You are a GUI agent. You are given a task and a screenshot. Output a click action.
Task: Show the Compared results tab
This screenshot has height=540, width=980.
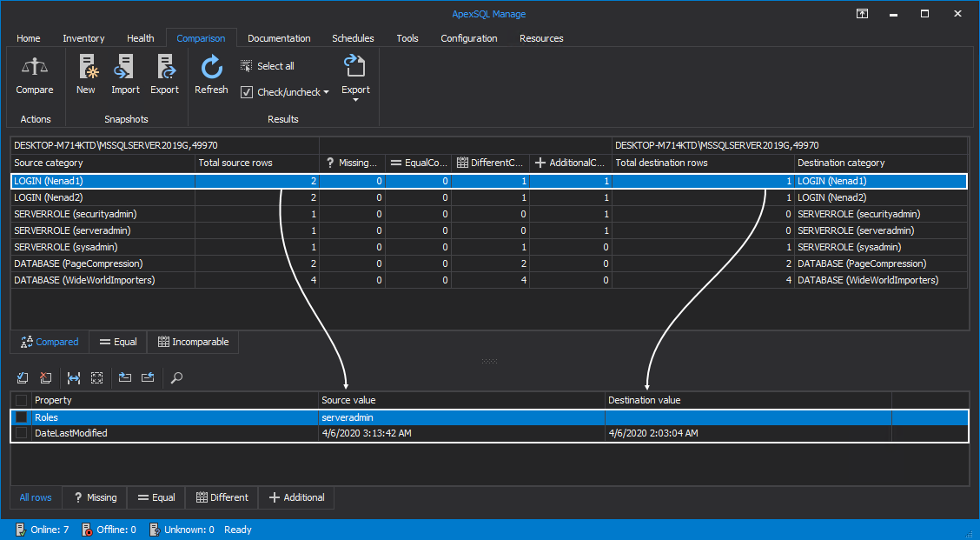tap(50, 342)
